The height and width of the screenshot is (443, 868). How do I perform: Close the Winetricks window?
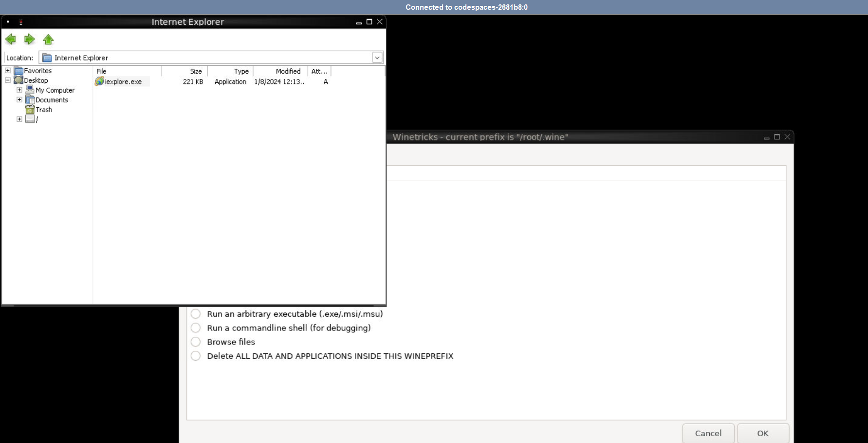click(x=787, y=137)
